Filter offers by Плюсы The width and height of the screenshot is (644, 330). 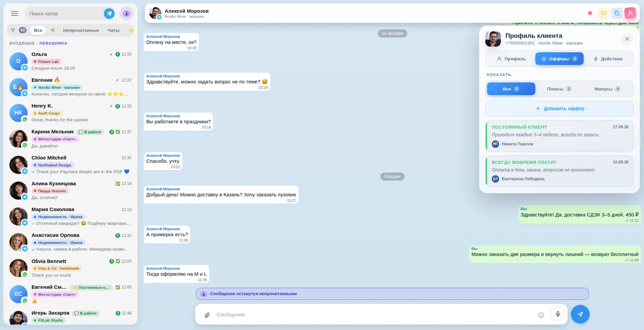pos(559,89)
